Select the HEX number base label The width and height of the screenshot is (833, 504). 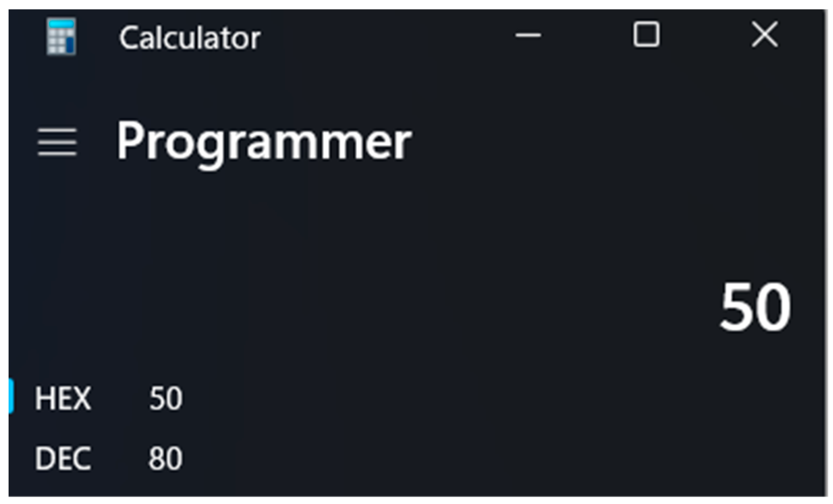tap(63, 398)
